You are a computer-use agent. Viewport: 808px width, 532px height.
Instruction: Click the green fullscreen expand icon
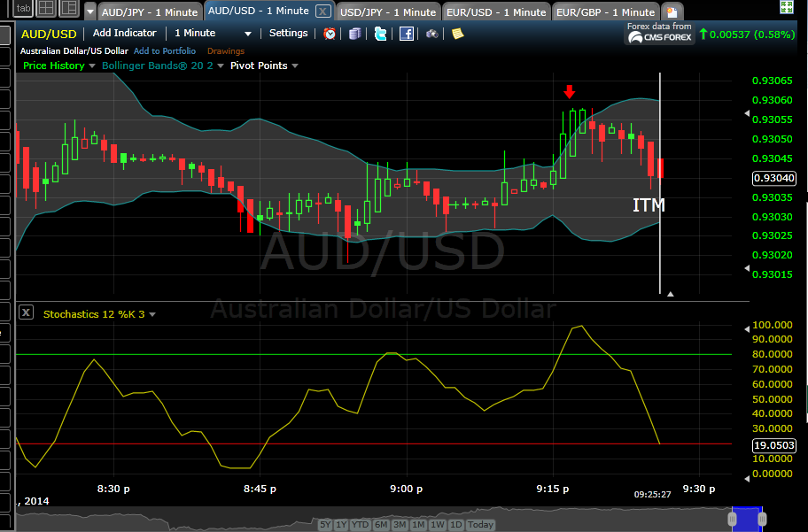coord(787,7)
